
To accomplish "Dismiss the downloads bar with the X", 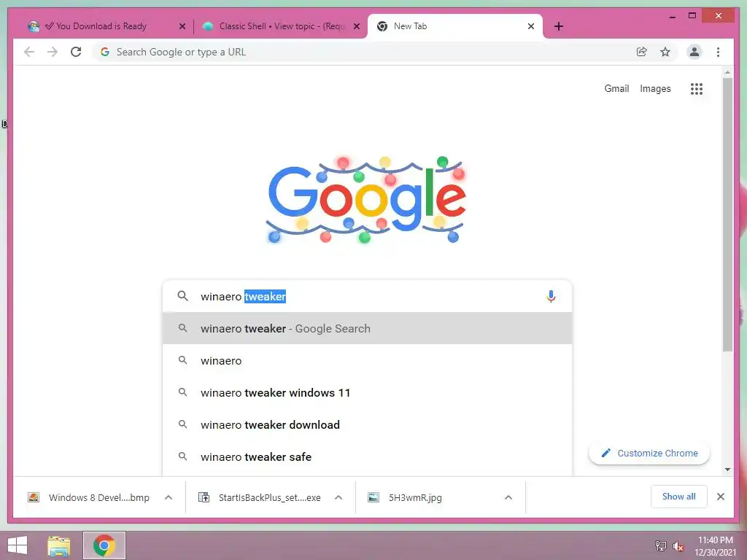I will coord(720,497).
